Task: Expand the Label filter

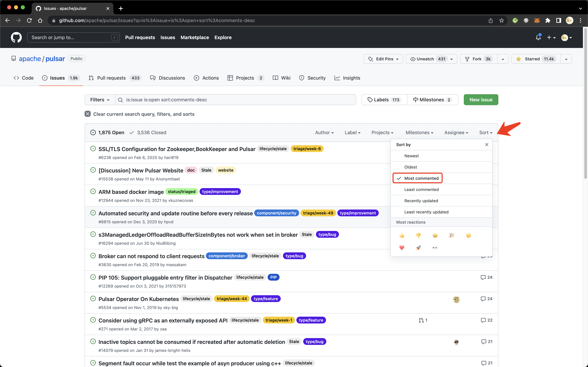Action: coord(353,132)
